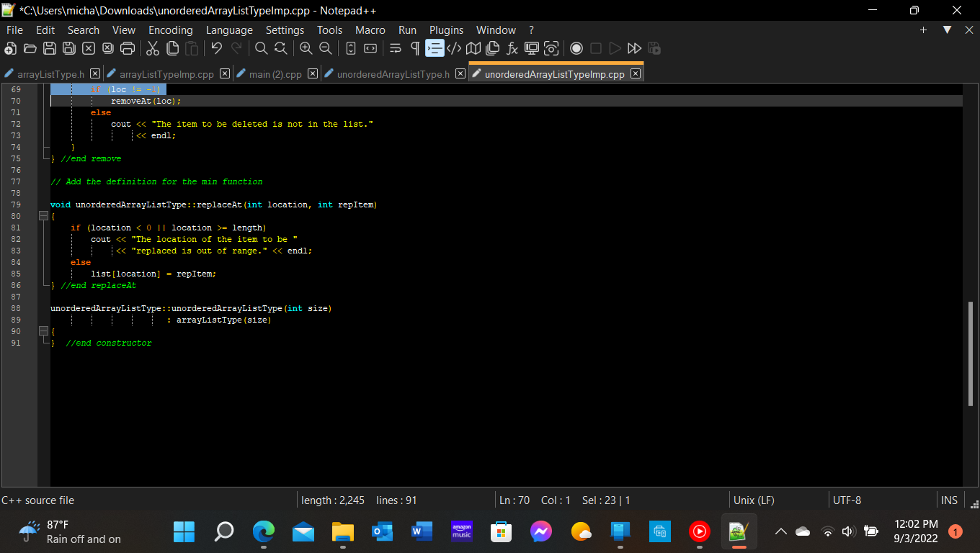
Task: Open the Encoding menu
Action: 171,30
